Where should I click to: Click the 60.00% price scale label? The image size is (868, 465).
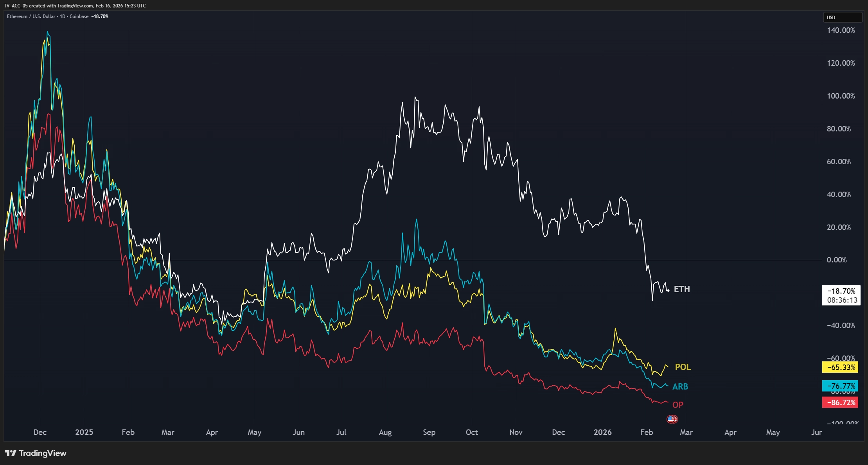pos(839,162)
